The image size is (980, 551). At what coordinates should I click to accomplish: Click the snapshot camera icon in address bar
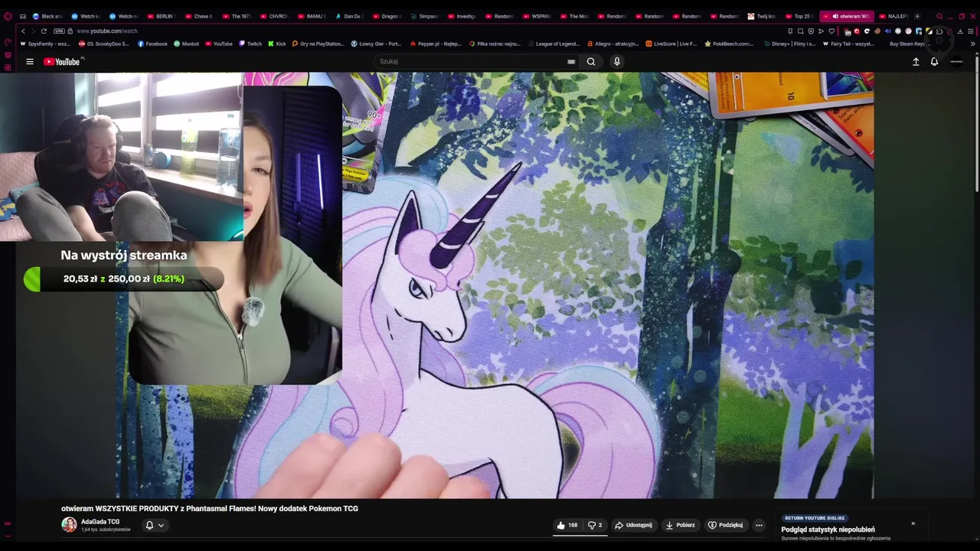coord(800,31)
